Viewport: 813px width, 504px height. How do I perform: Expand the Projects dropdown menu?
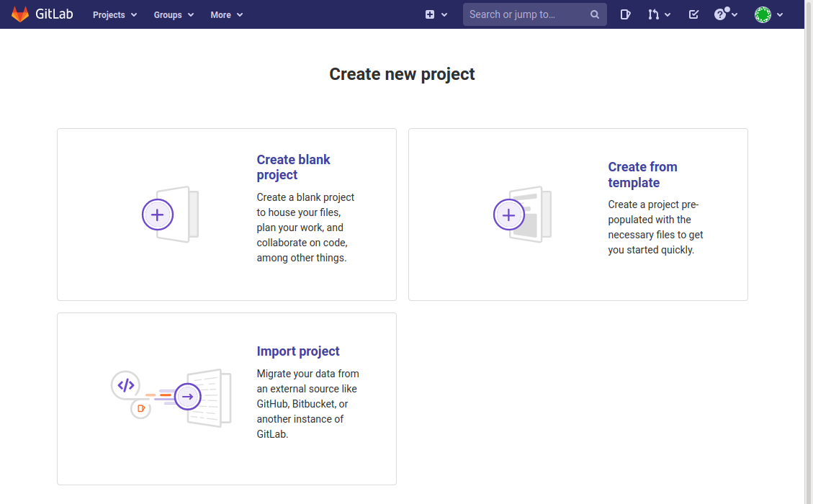pyautogui.click(x=114, y=14)
